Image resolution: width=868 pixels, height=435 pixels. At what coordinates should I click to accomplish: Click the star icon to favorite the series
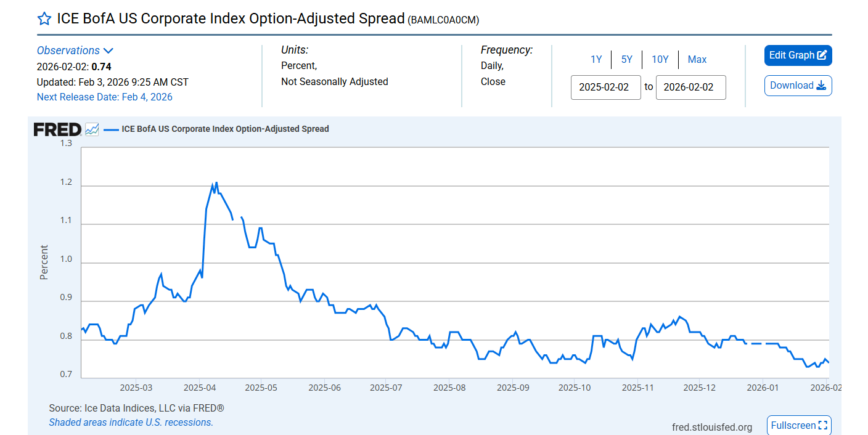44,18
